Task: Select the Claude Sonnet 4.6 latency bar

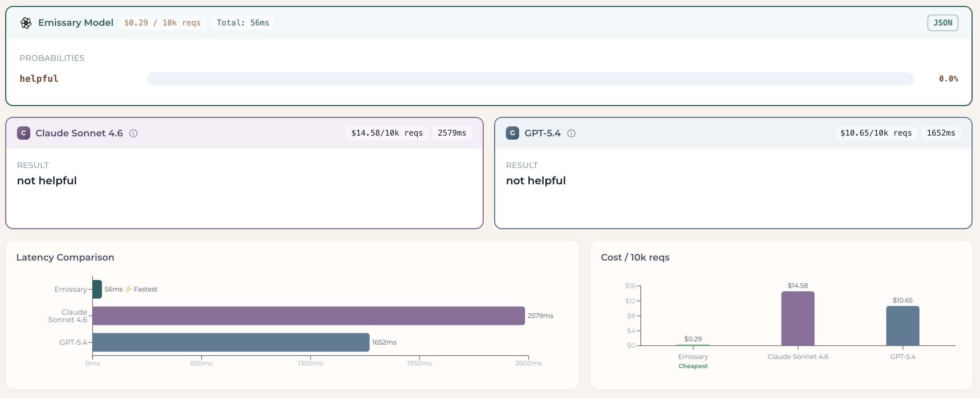Action: (x=309, y=316)
